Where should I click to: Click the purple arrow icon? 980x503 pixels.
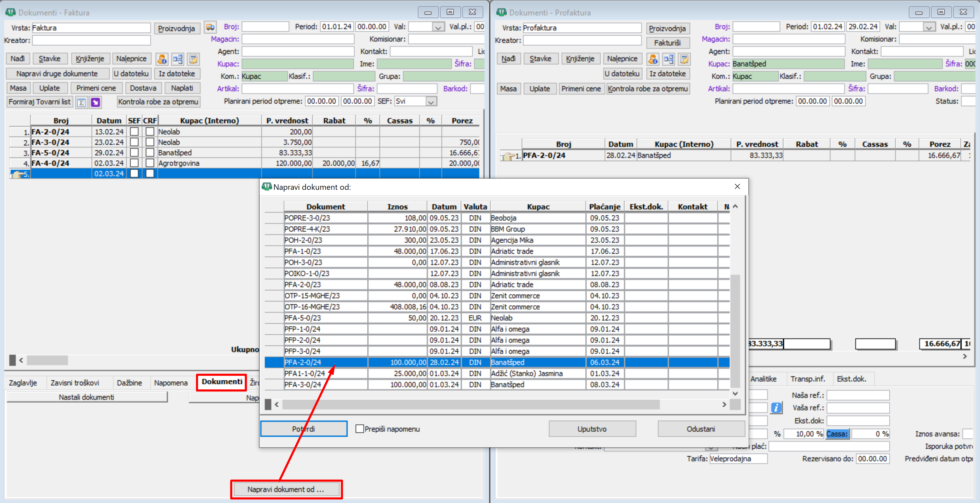96,102
